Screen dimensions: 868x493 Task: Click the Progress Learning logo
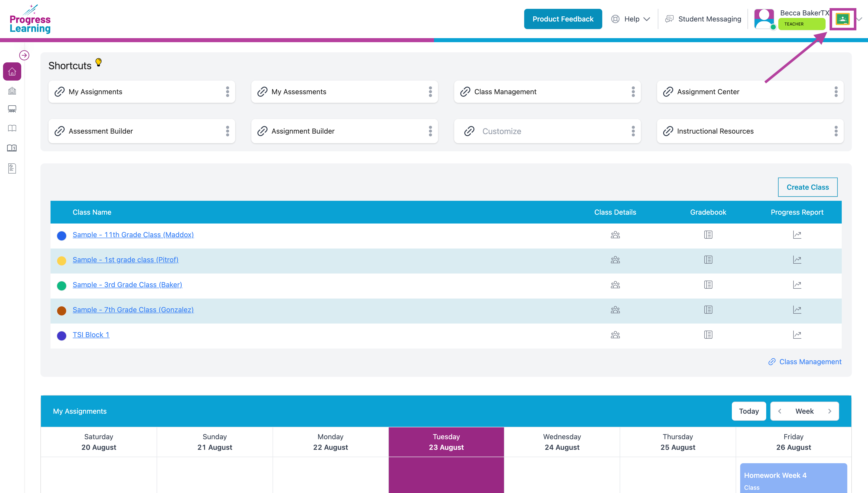click(x=30, y=19)
